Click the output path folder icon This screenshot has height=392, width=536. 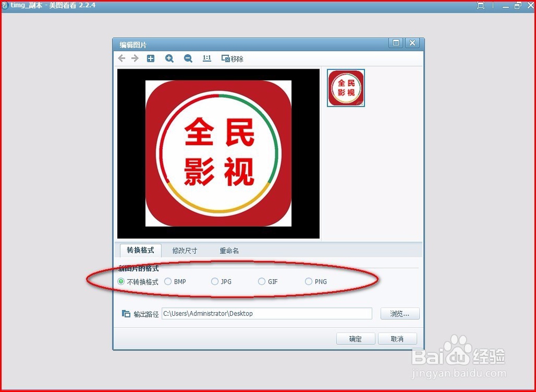pos(126,313)
